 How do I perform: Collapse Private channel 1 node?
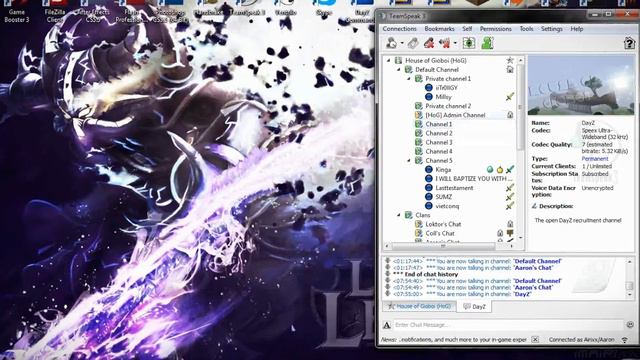click(x=409, y=79)
